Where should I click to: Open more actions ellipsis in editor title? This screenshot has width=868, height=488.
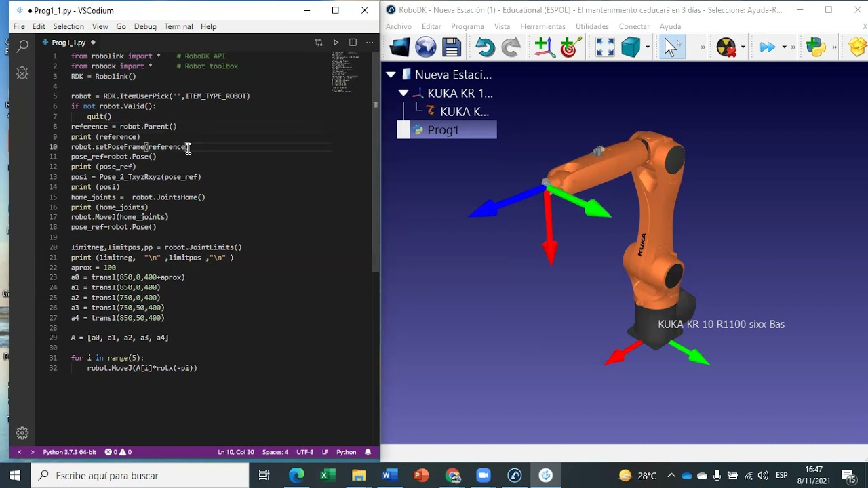click(x=370, y=42)
